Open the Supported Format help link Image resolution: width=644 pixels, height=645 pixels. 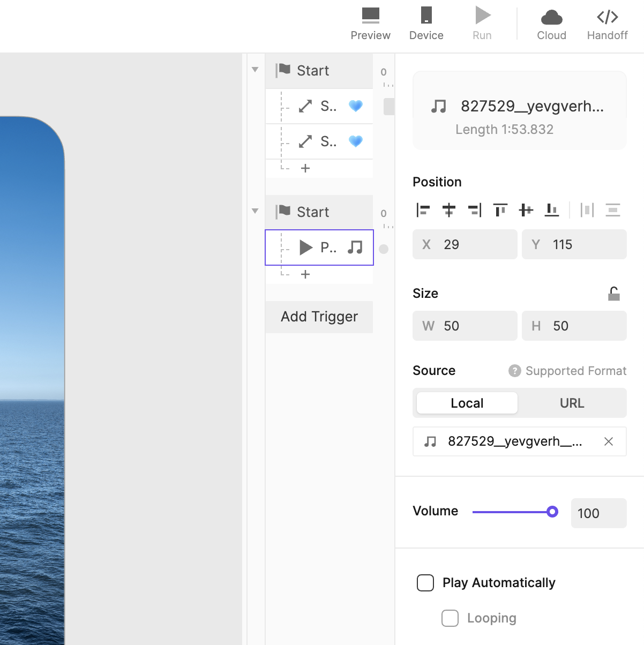coord(568,371)
